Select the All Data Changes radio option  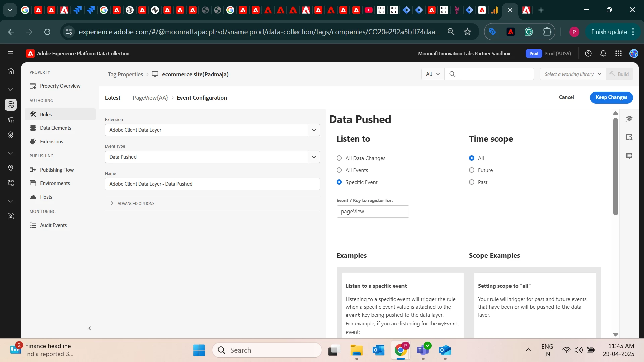pyautogui.click(x=339, y=158)
